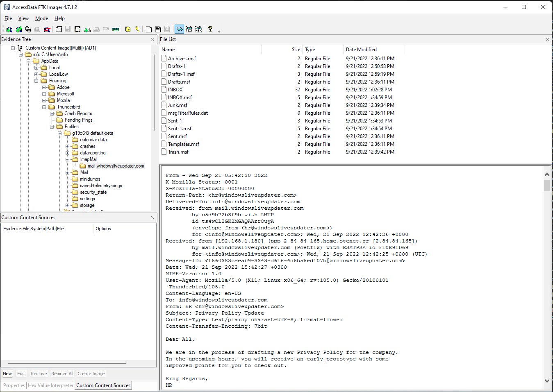Switch to the Hex Value Interpreter tab
The height and width of the screenshot is (392, 553).
click(51, 385)
